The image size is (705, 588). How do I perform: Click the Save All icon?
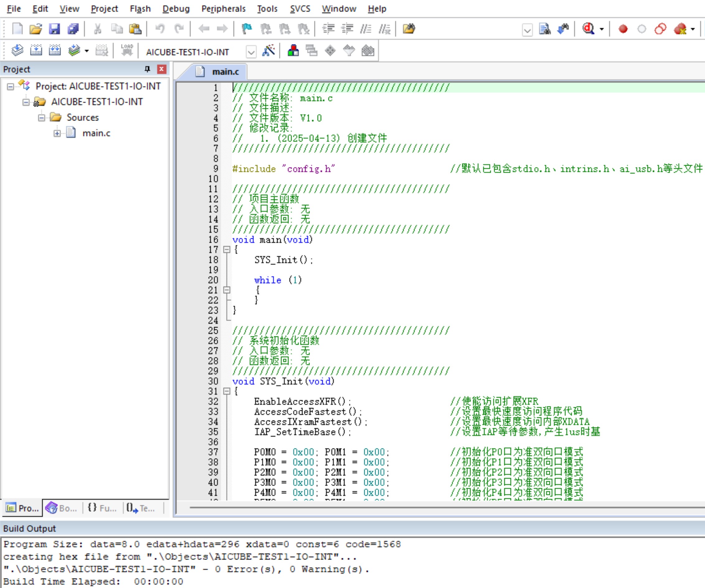pyautogui.click(x=73, y=29)
